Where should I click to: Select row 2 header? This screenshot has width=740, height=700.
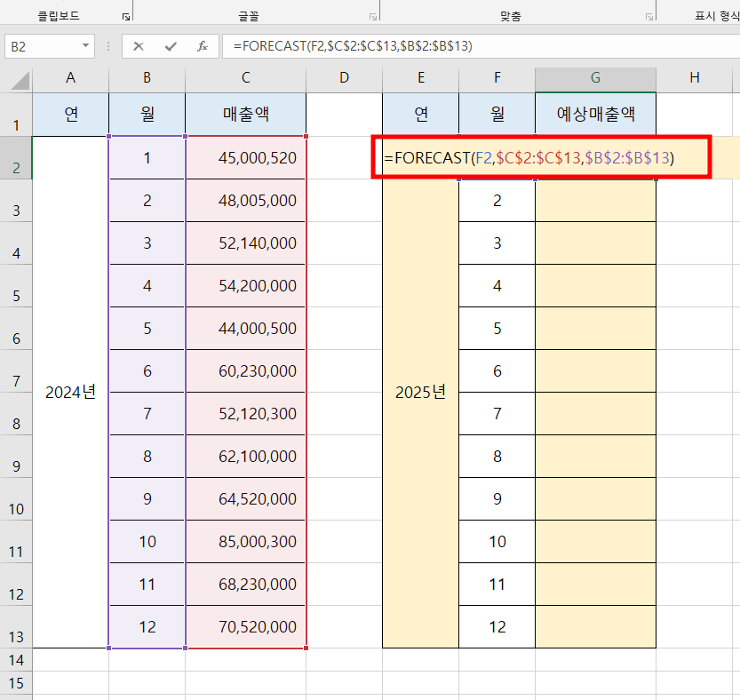tap(16, 157)
